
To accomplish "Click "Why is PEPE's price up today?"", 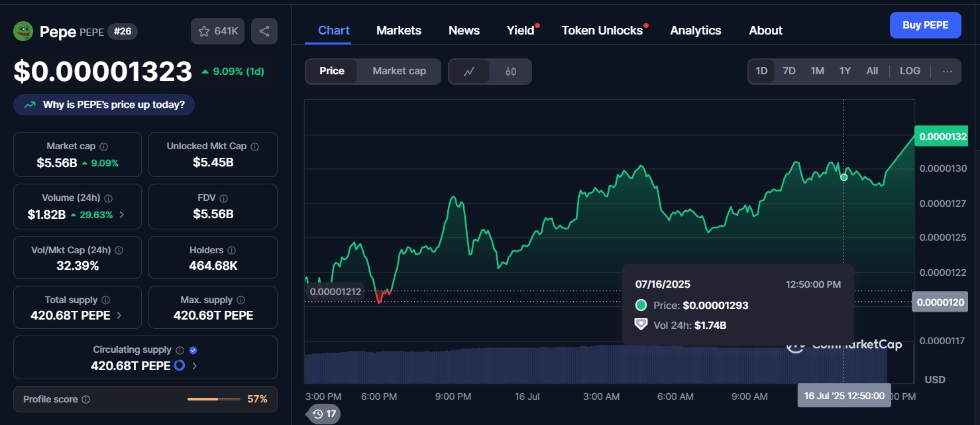I will pos(104,105).
